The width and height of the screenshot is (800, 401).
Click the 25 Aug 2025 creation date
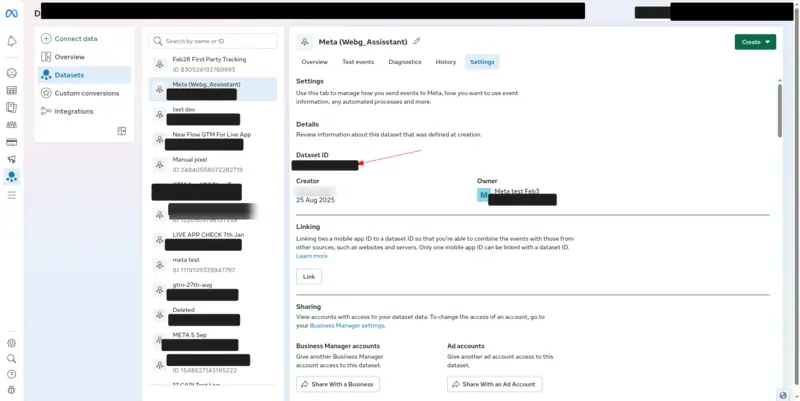(315, 200)
